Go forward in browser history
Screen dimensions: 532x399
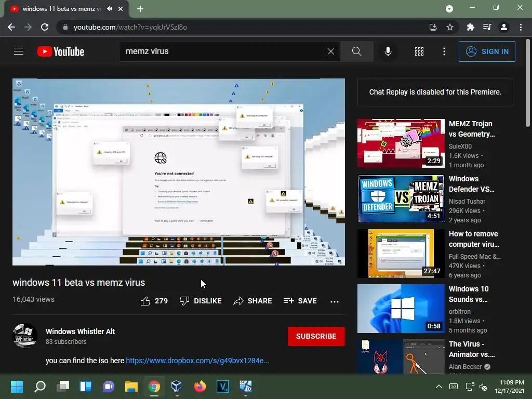28,27
